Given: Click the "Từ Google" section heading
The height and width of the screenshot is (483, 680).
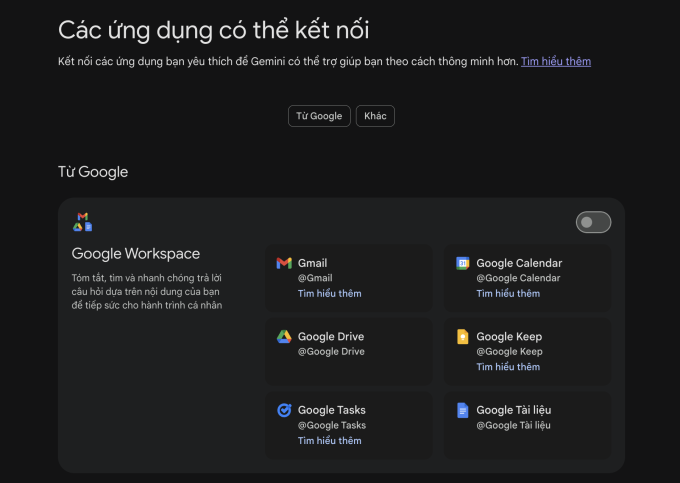Looking at the screenshot, I should coord(93,172).
